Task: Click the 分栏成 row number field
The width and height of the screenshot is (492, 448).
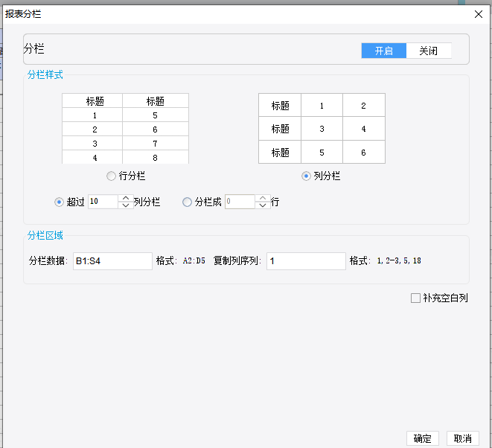Action: pyautogui.click(x=239, y=202)
